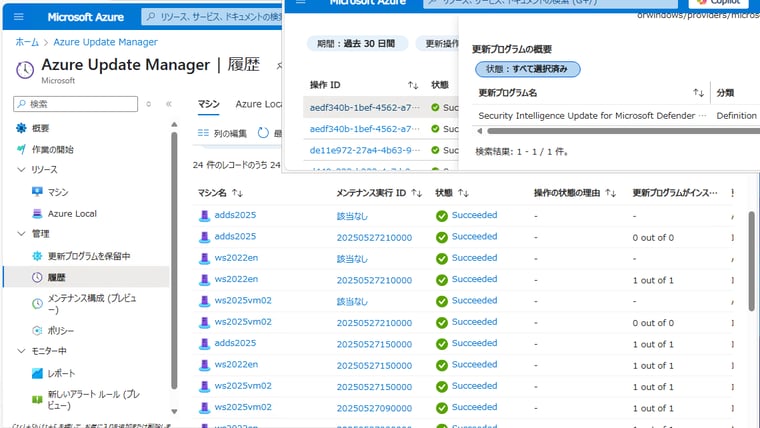Collapse the モニター中 section

tap(21, 351)
